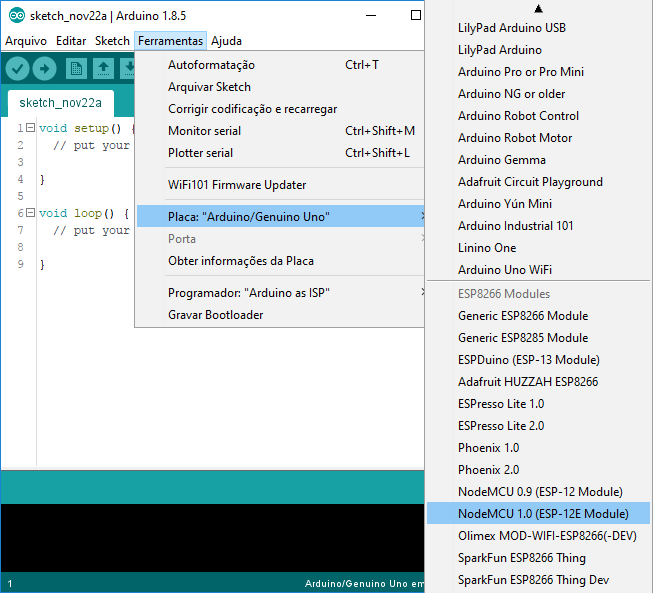The width and height of the screenshot is (653, 593).
Task: Click code line 'void loop()'
Action: tap(84, 213)
